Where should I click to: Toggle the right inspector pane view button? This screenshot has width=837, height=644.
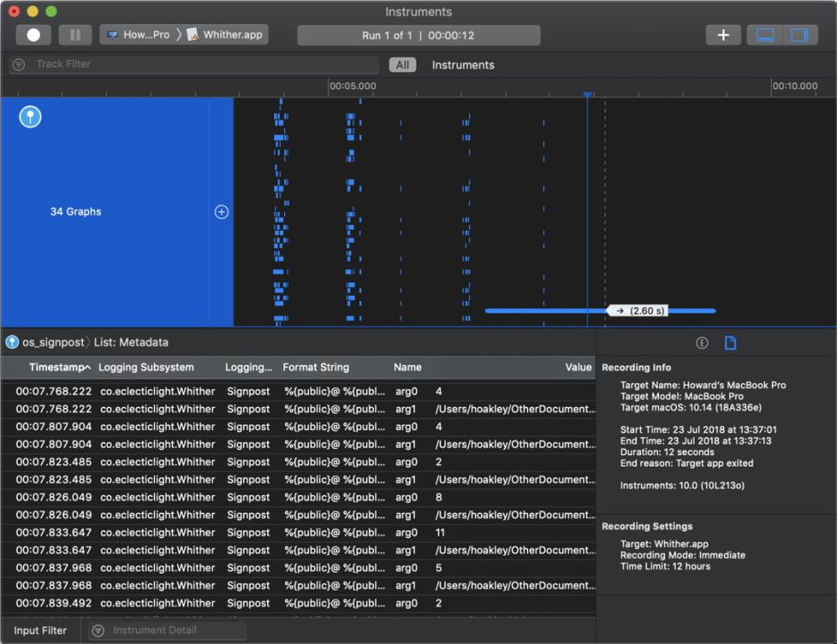coord(800,35)
